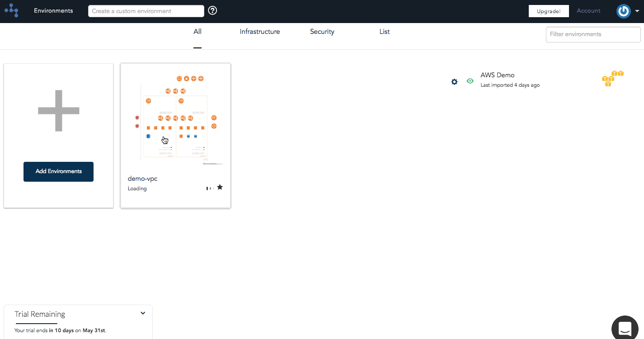Open the user account dropdown arrow
644x339 pixels.
(x=637, y=12)
